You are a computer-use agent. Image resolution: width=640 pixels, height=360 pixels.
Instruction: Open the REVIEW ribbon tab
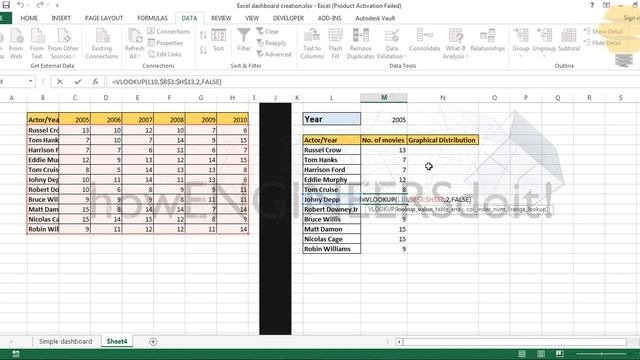pos(221,18)
